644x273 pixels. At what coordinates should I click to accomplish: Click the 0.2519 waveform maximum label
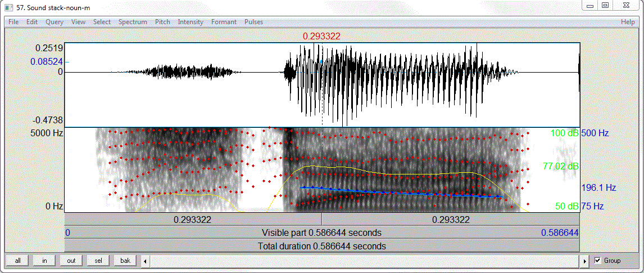pyautogui.click(x=49, y=48)
